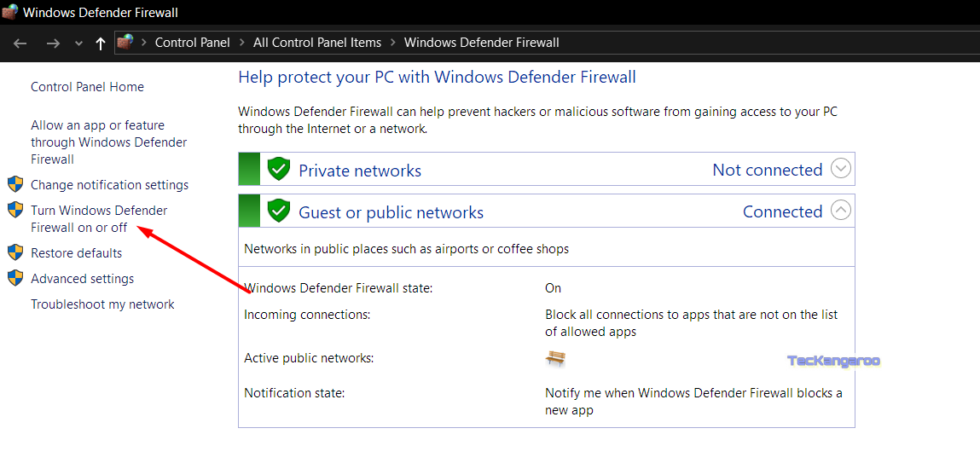
Task: Click shield icon beside Turn Windows Defender Firewall
Action: 15,210
